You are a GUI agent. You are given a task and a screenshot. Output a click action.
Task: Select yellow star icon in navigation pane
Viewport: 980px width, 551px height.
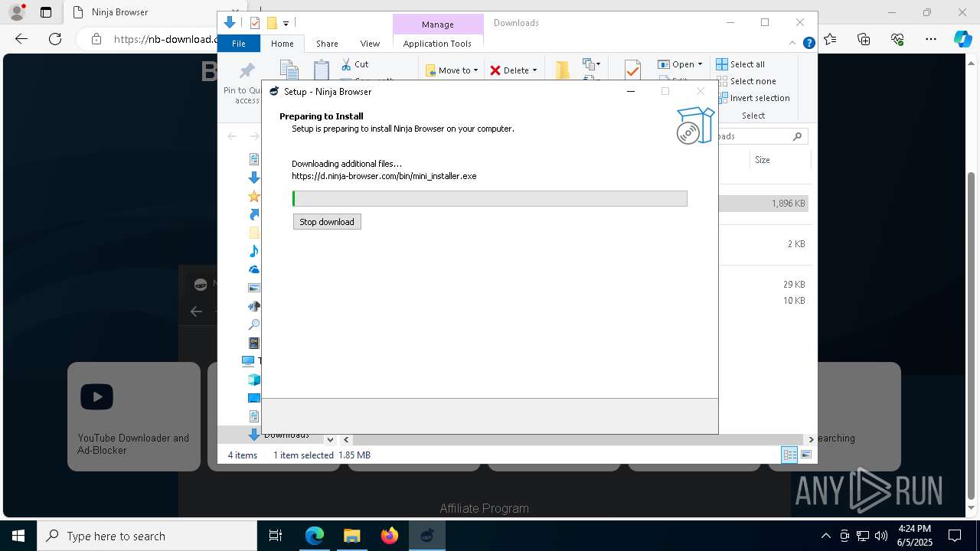254,196
